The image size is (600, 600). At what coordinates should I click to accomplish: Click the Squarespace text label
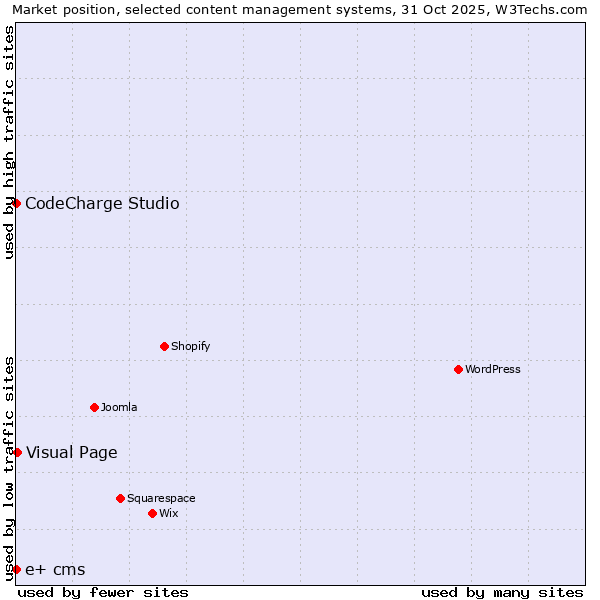point(161,498)
